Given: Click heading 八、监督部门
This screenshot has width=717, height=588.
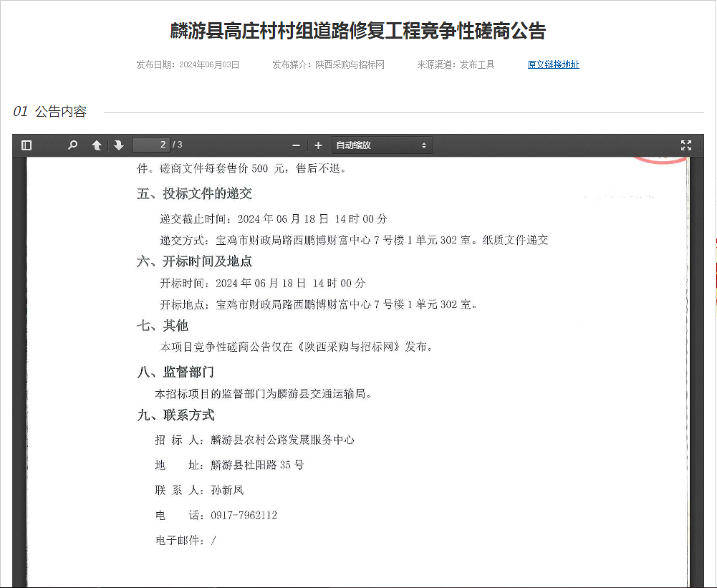Looking at the screenshot, I should [x=175, y=372].
